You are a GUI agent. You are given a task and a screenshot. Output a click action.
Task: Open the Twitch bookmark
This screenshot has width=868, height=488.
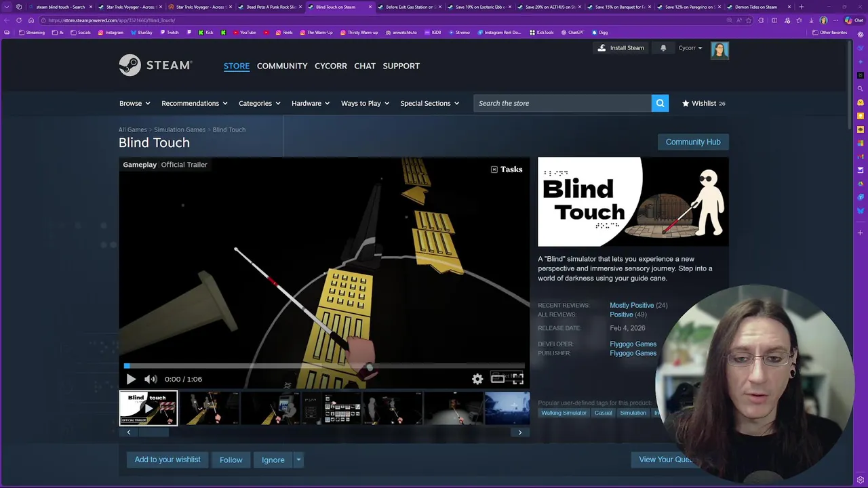tap(170, 33)
